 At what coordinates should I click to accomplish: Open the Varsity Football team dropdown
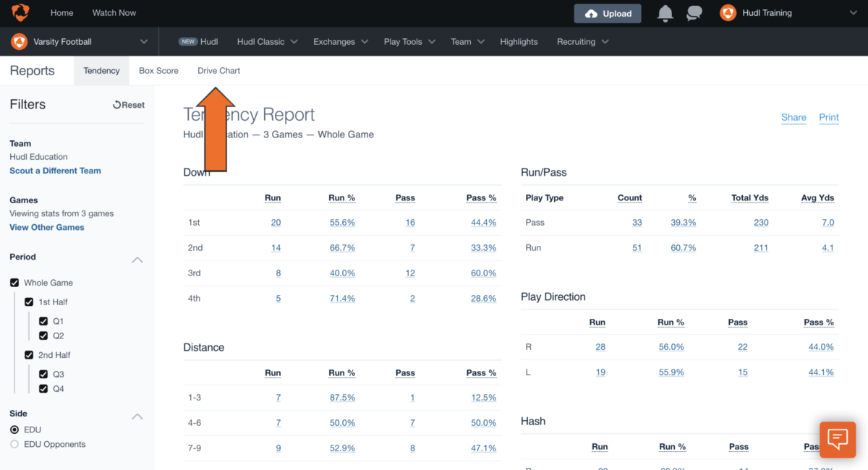(x=143, y=42)
